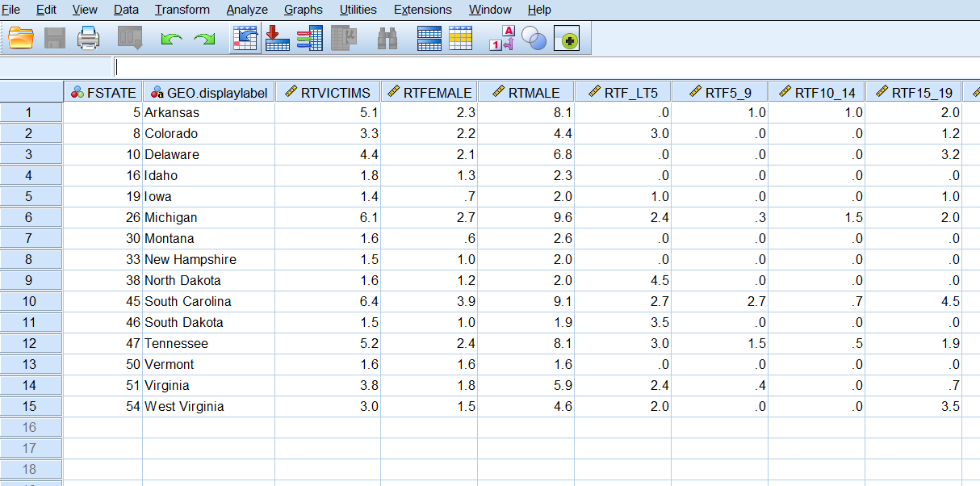Viewport: 980px width, 486px height.
Task: Print the dataset using the printer icon
Action: [x=88, y=38]
